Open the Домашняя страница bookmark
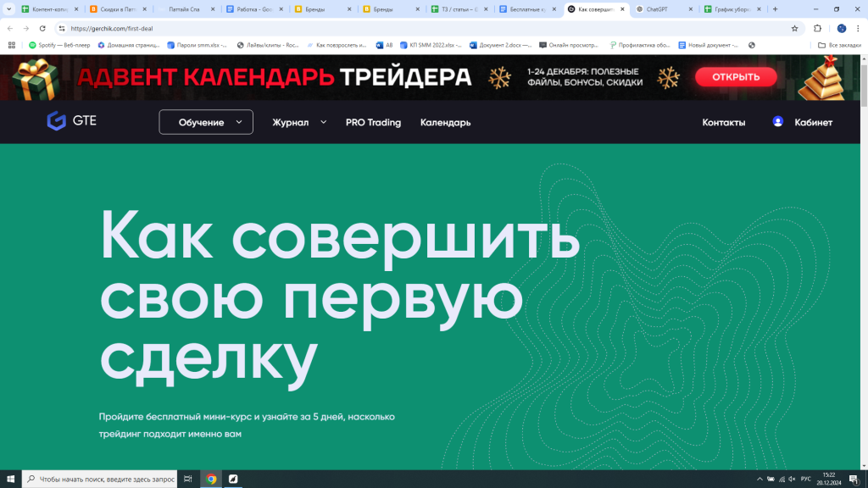This screenshot has height=488, width=868. [x=129, y=46]
